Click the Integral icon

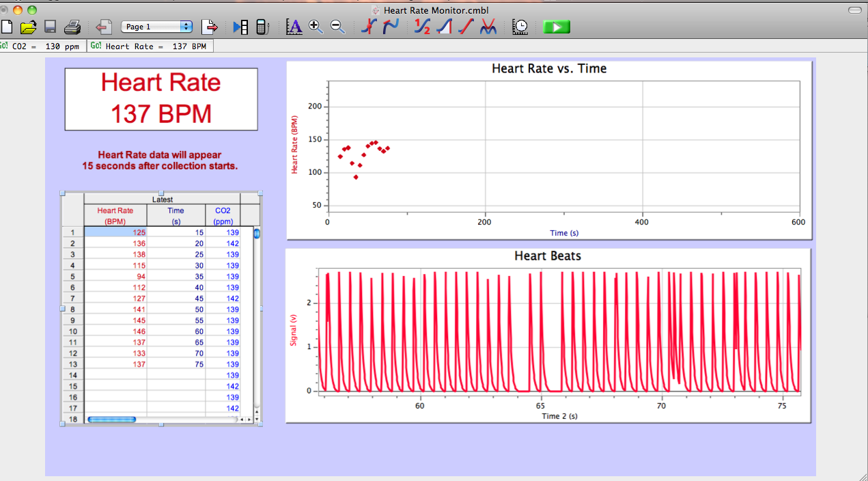445,27
